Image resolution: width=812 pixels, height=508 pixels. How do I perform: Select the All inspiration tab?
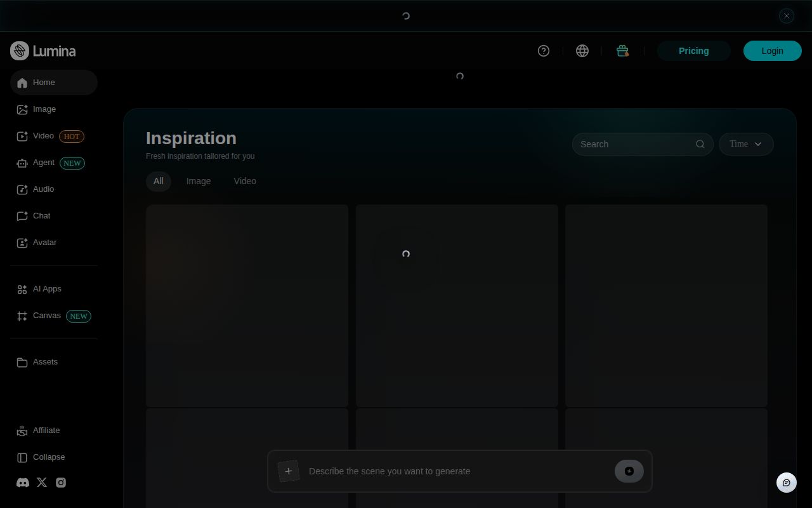tap(159, 181)
